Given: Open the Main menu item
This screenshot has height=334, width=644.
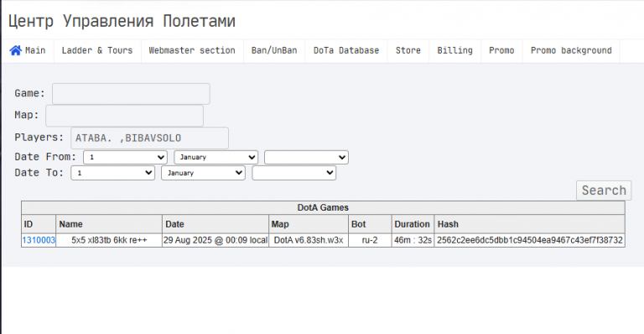Looking at the screenshot, I should click(28, 50).
